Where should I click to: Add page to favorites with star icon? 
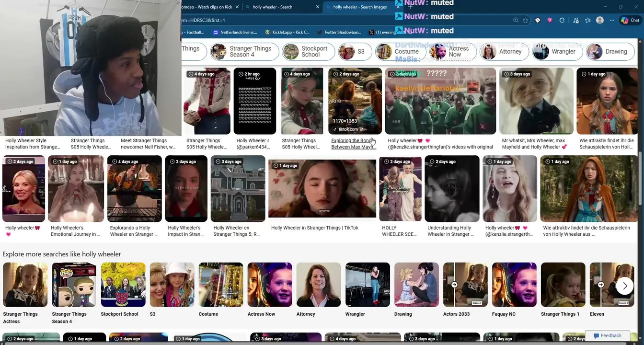coord(526,20)
